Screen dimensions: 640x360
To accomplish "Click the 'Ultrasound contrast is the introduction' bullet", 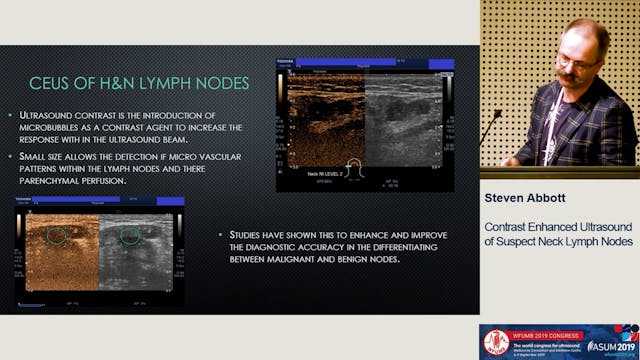I will coord(131,127).
